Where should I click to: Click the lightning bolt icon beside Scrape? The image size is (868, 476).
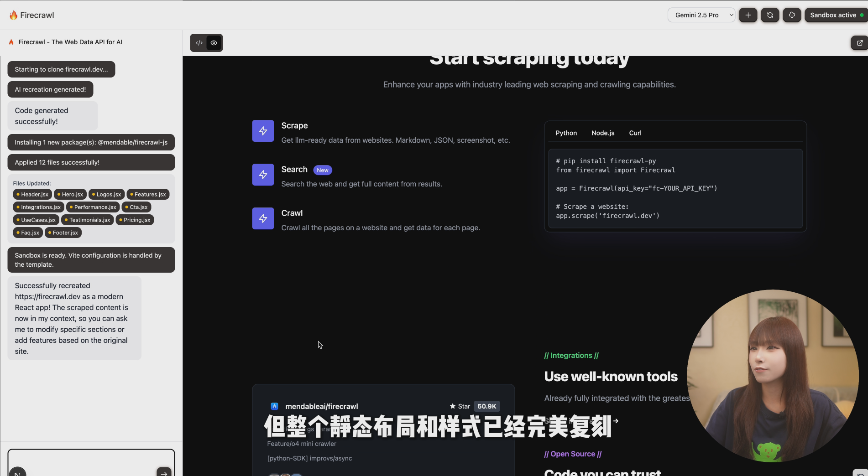pos(262,131)
